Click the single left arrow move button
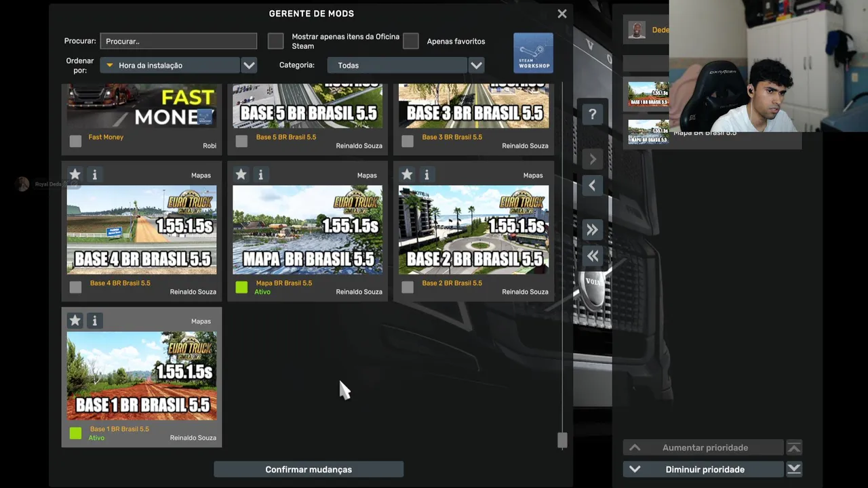Image resolution: width=868 pixels, height=488 pixels. [592, 186]
